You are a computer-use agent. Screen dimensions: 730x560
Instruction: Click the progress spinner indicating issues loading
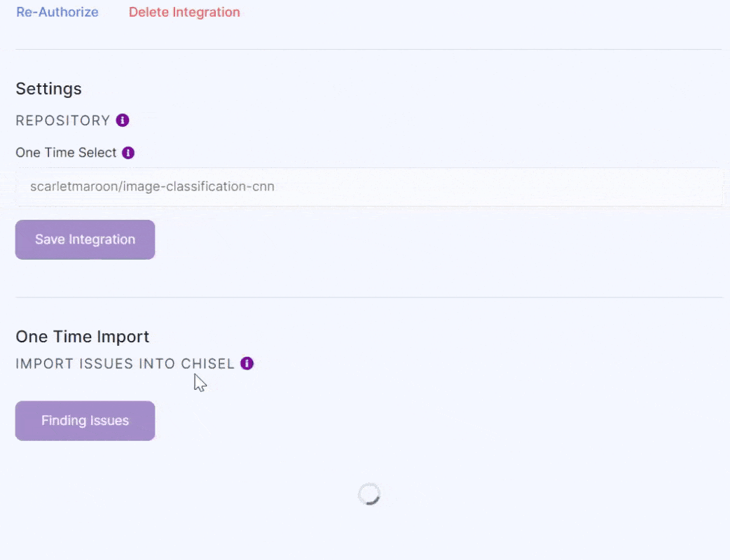coord(369,493)
